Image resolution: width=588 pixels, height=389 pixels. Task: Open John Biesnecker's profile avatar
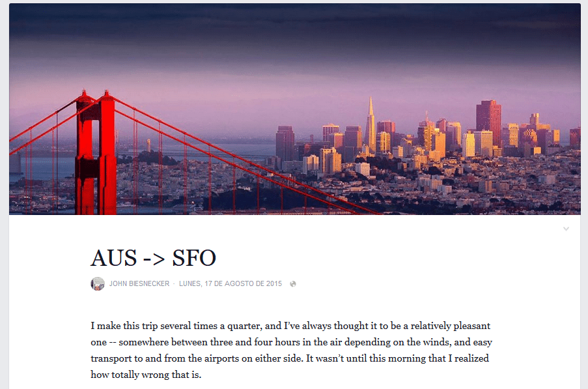coord(98,283)
